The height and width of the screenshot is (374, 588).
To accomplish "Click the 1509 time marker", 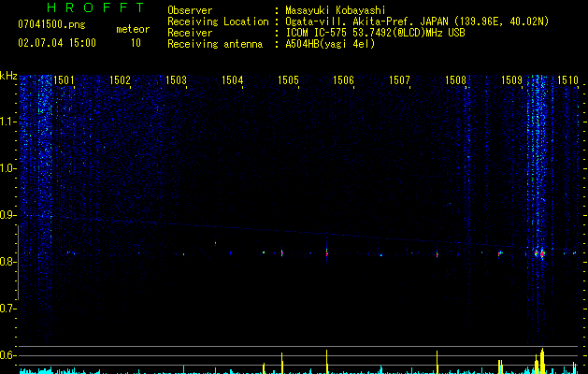I will pos(512,80).
